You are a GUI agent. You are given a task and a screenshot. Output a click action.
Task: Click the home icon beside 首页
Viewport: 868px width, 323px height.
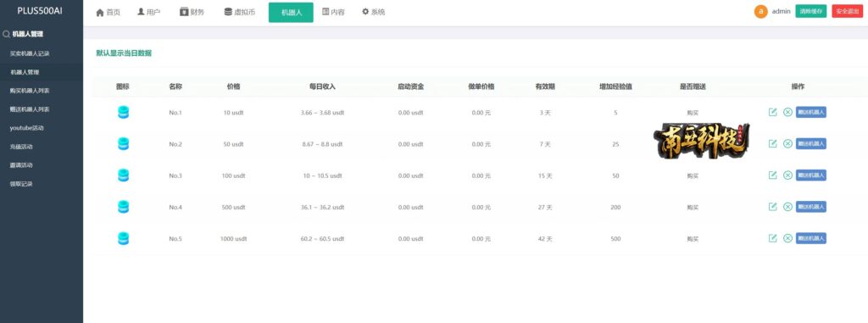pyautogui.click(x=100, y=12)
